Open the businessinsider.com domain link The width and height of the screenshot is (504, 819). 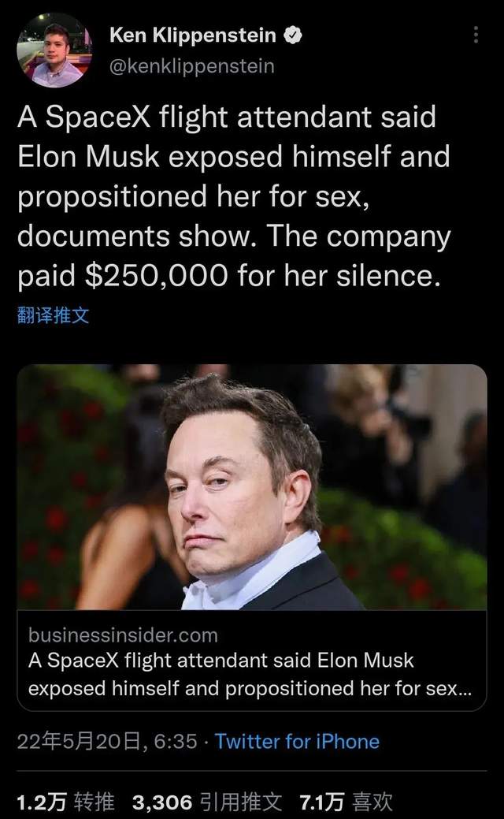coord(123,635)
